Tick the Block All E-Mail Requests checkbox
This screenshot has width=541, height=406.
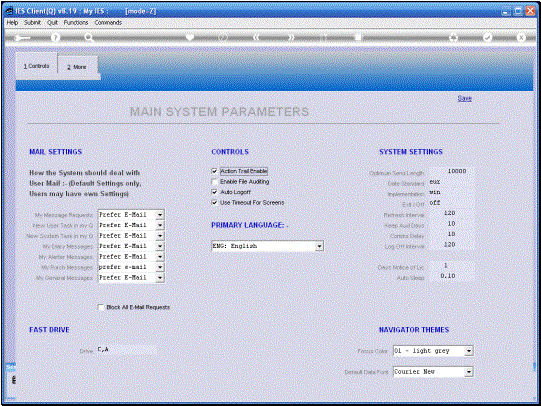tap(101, 307)
